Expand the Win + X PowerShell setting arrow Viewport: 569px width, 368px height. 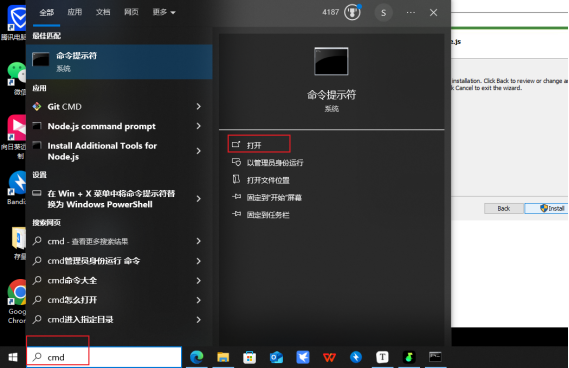[x=198, y=199]
